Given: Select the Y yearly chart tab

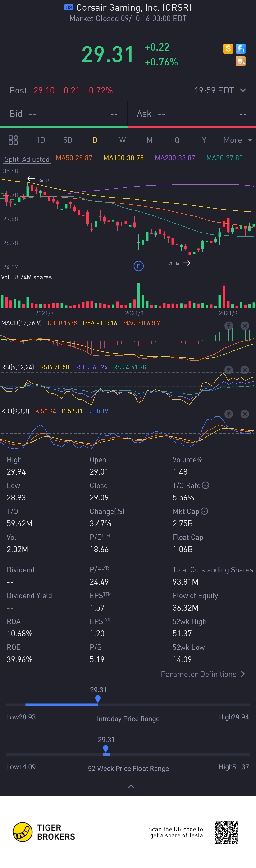Looking at the screenshot, I should [x=204, y=140].
